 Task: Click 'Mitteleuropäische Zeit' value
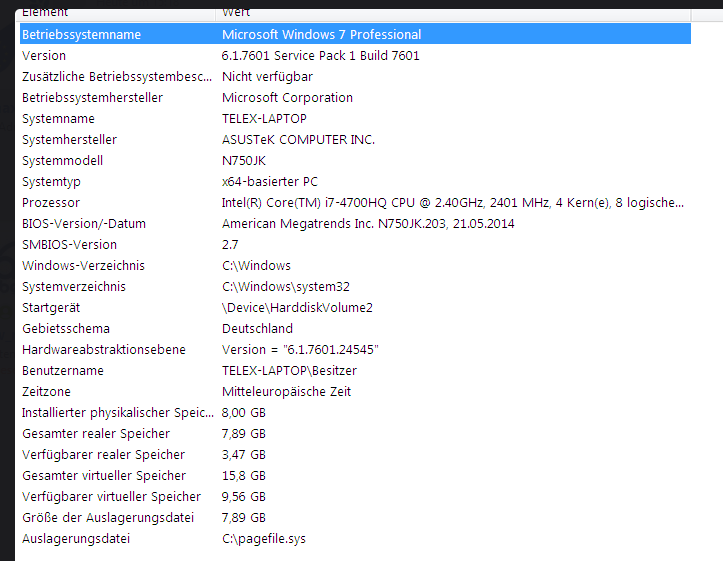click(x=286, y=392)
